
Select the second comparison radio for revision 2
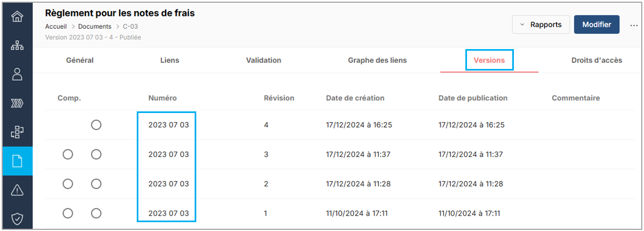(96, 184)
